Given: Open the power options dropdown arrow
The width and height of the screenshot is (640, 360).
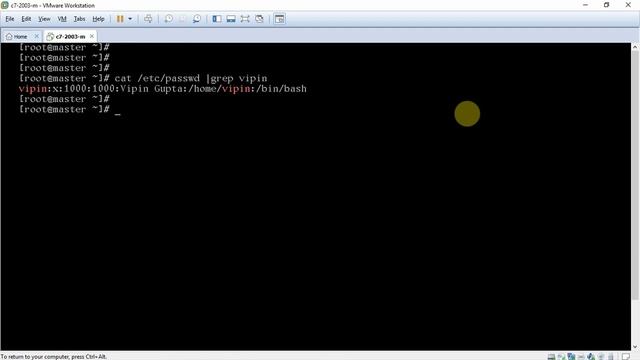Looking at the screenshot, I should pos(130,19).
